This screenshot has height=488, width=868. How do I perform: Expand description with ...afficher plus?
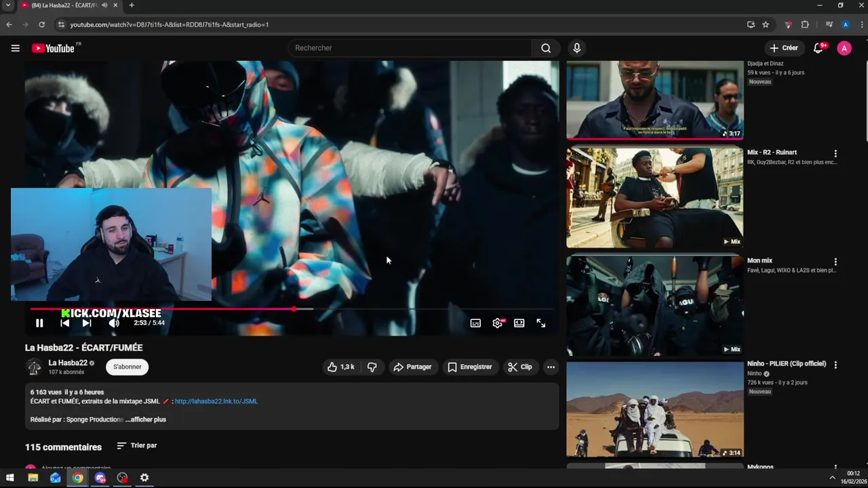pos(146,420)
